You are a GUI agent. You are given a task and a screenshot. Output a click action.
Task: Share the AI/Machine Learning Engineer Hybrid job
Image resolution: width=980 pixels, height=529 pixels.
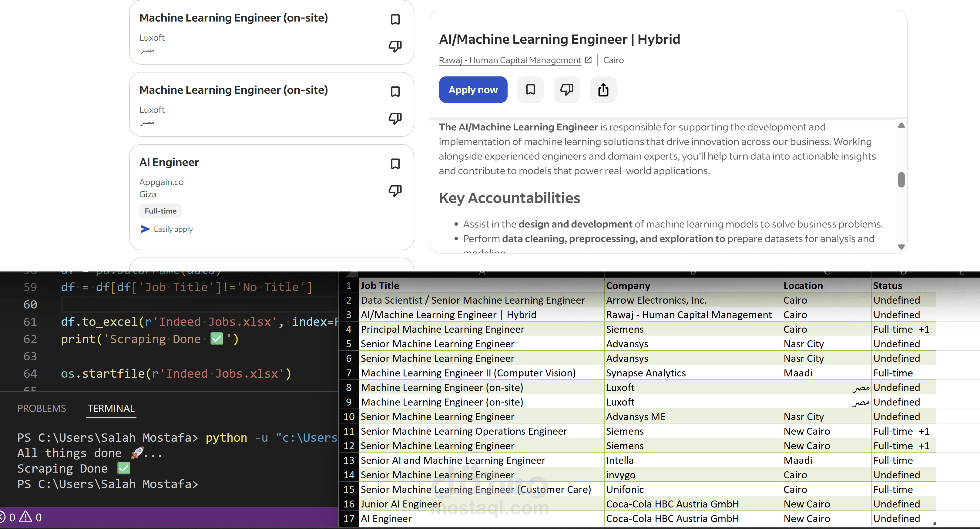point(603,89)
